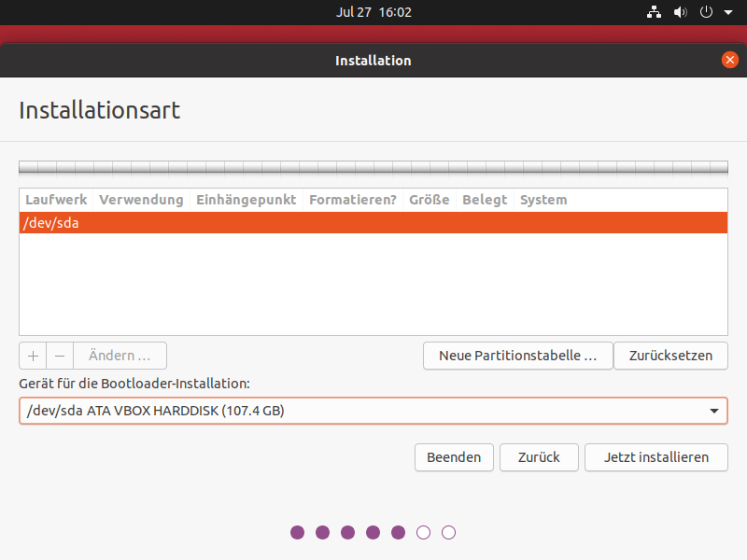Open the date and time in top bar
Screen dimensions: 747x560
373,12
